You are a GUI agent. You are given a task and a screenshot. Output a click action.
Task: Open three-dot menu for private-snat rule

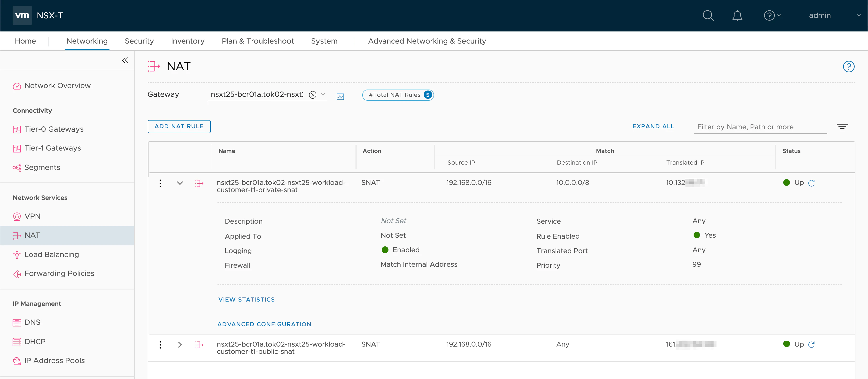160,183
